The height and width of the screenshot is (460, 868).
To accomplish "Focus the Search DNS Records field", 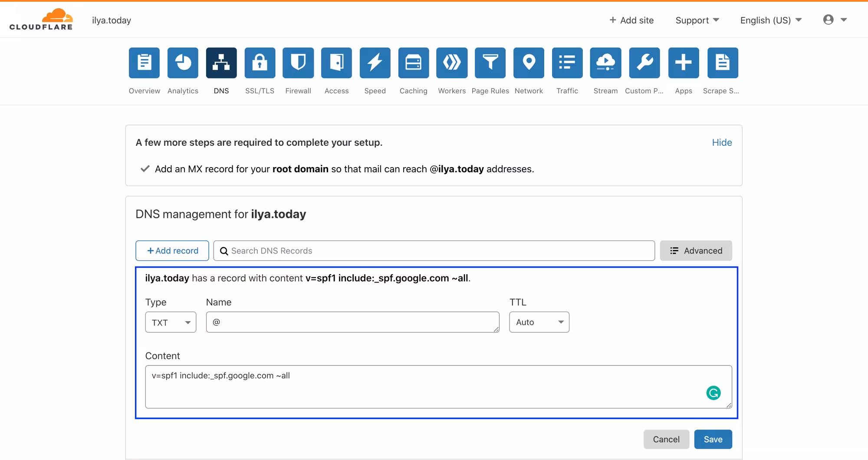I will tap(434, 251).
